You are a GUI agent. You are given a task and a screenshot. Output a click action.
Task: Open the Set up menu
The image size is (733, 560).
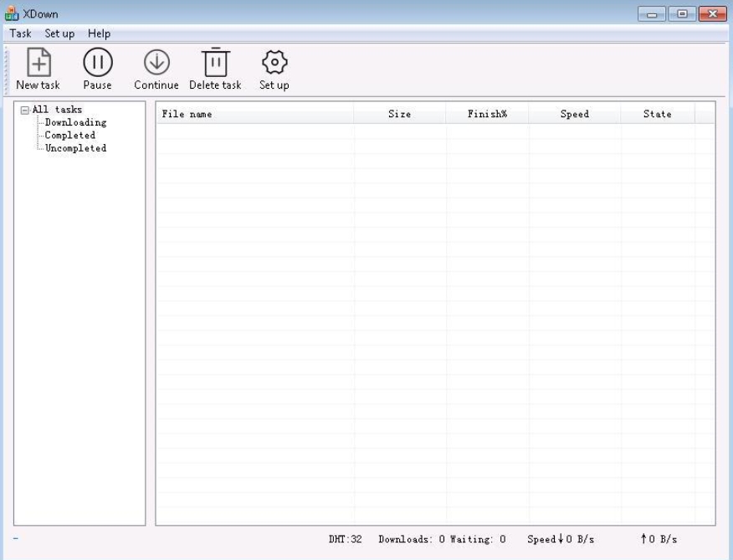point(59,33)
